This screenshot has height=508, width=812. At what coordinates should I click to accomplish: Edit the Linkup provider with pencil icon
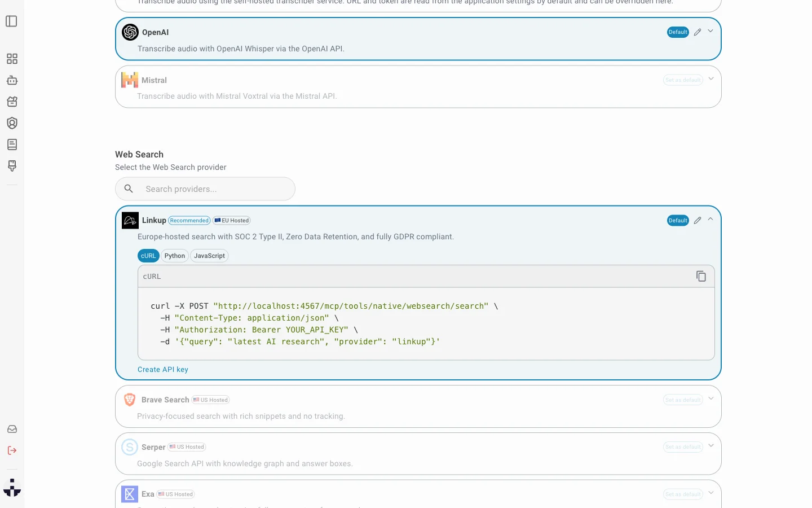point(698,220)
